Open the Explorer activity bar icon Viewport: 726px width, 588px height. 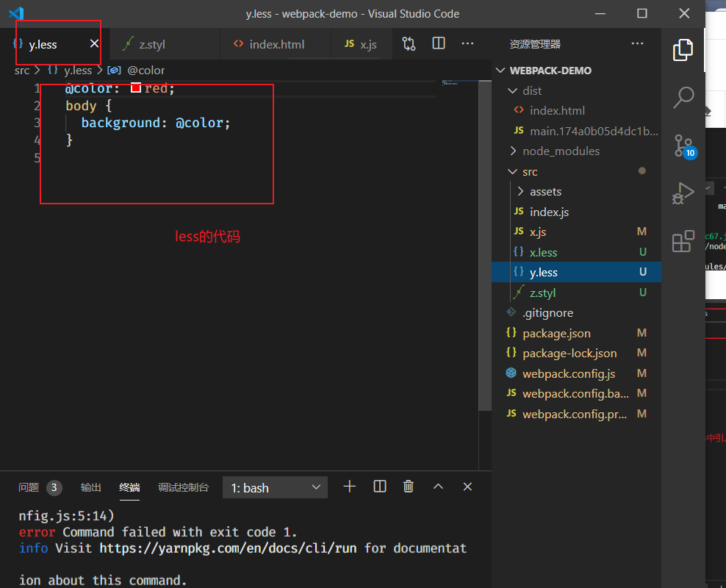tap(683, 50)
